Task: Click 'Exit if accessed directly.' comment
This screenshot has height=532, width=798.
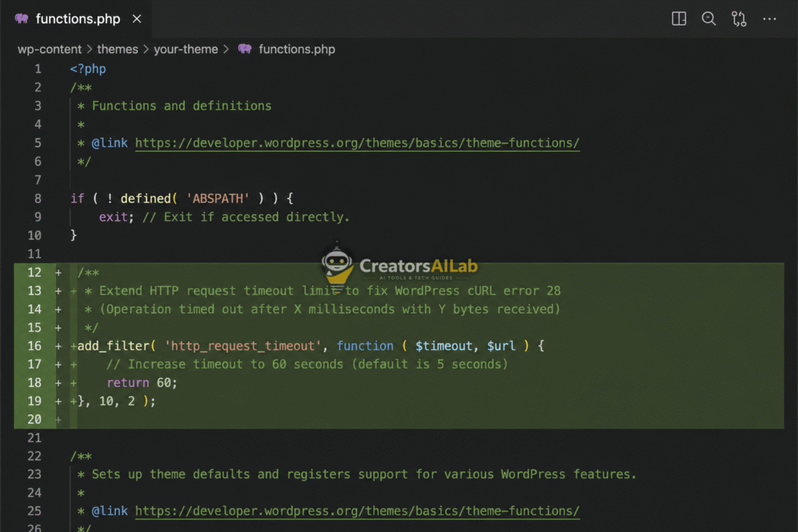Action: coord(257,217)
